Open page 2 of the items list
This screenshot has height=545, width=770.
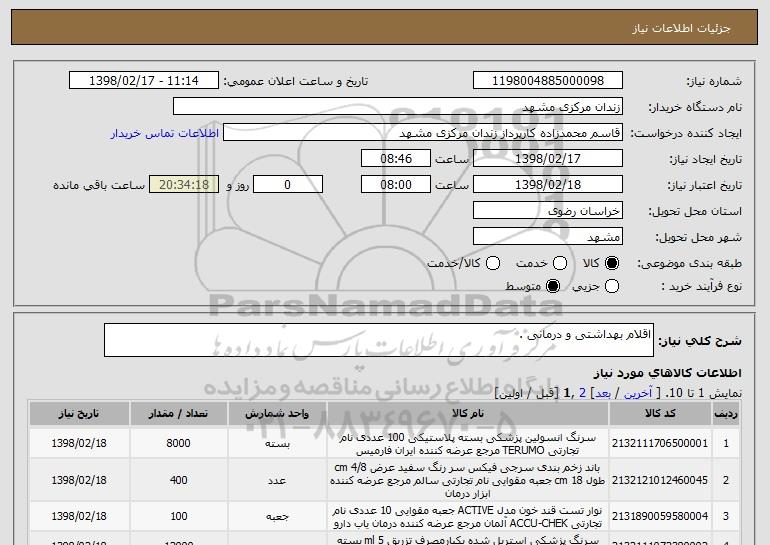(582, 393)
